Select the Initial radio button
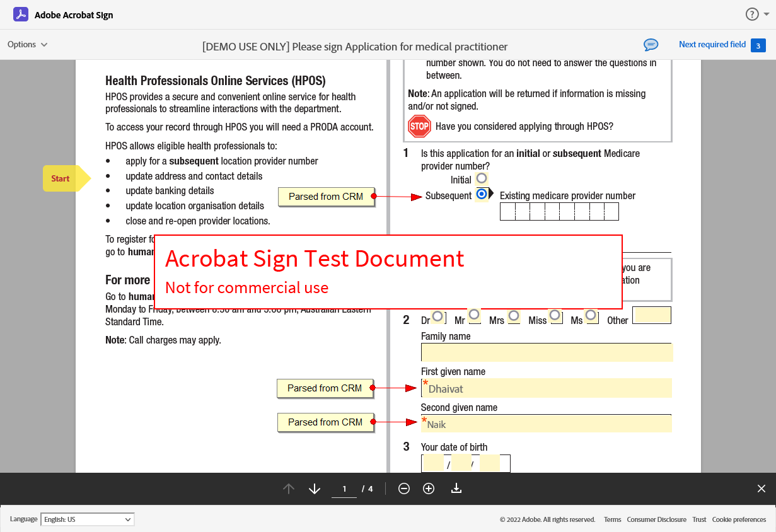 coord(482,178)
